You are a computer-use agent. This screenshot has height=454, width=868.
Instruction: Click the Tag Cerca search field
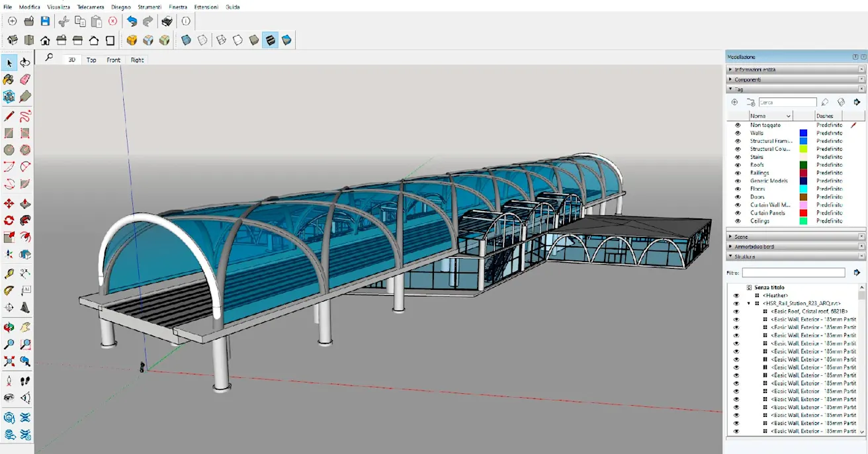787,103
